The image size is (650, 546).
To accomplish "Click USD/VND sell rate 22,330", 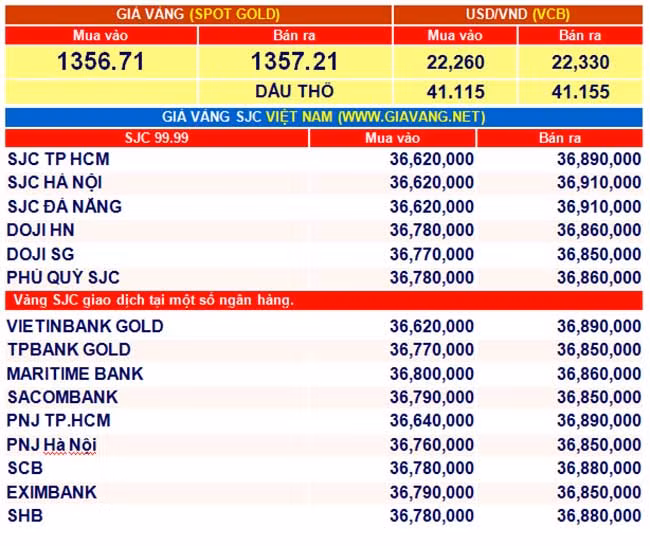I will 580,62.
